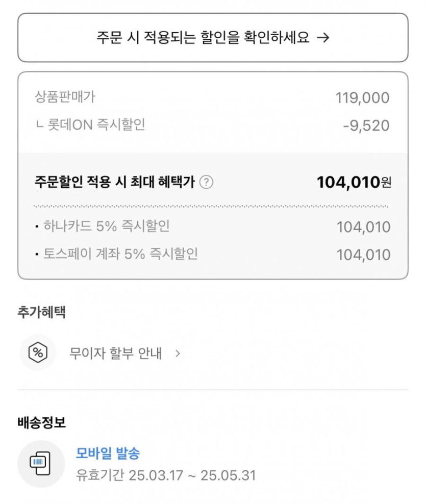
Task: Tap the arrow on the discount banner
Action: click(x=322, y=38)
